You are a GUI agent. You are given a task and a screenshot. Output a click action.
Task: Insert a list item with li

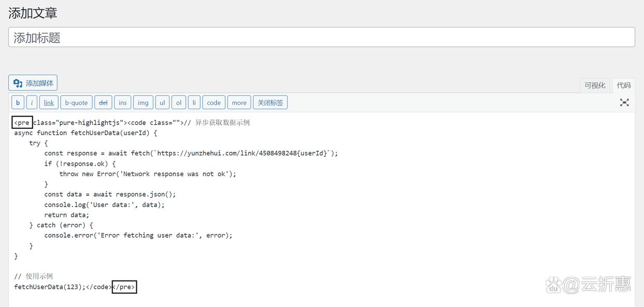(x=194, y=102)
